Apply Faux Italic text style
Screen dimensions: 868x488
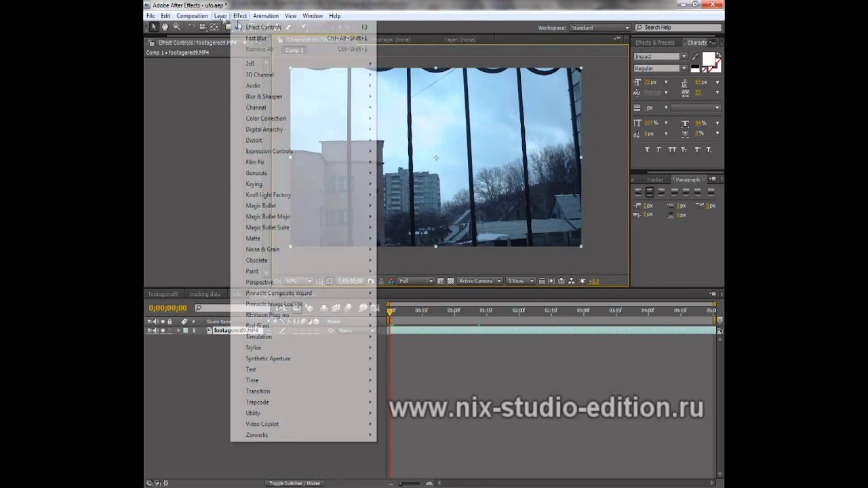(659, 149)
